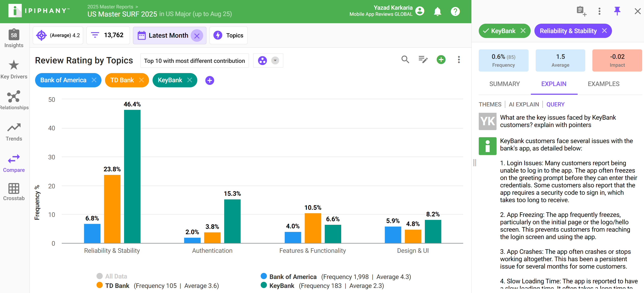Click the notifications bell icon
The width and height of the screenshot is (644, 293).
pos(437,11)
